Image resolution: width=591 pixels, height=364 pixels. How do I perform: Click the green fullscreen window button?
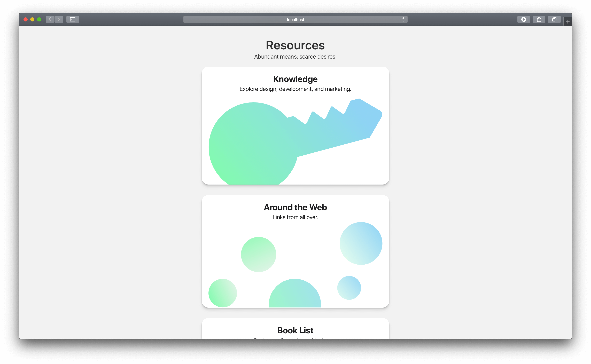39,20
